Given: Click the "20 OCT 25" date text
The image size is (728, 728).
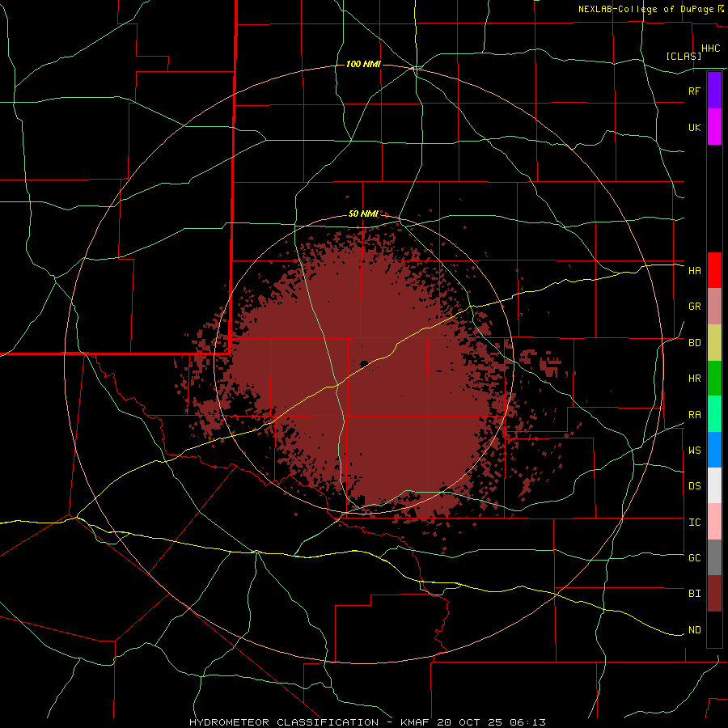Looking at the screenshot, I should (x=470, y=722).
